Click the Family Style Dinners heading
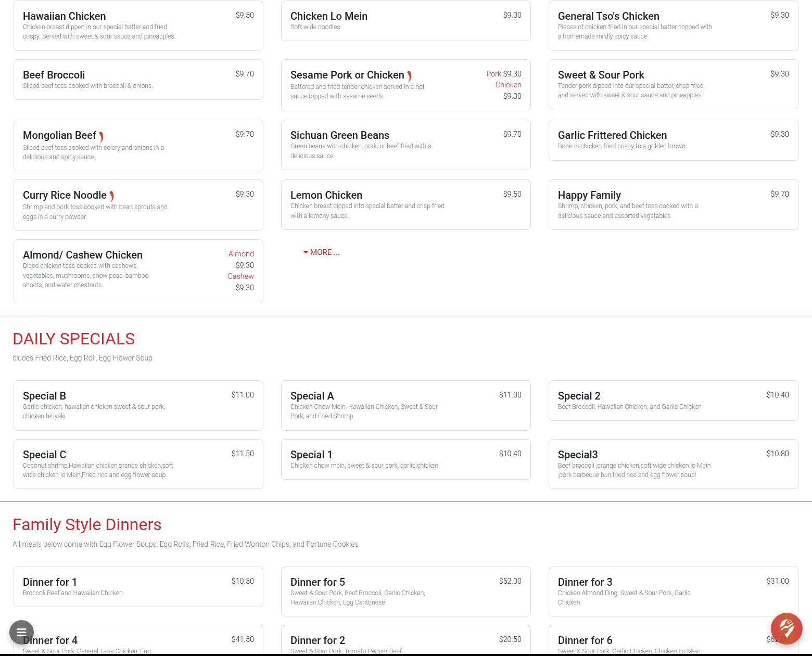The image size is (812, 656). pos(87,524)
